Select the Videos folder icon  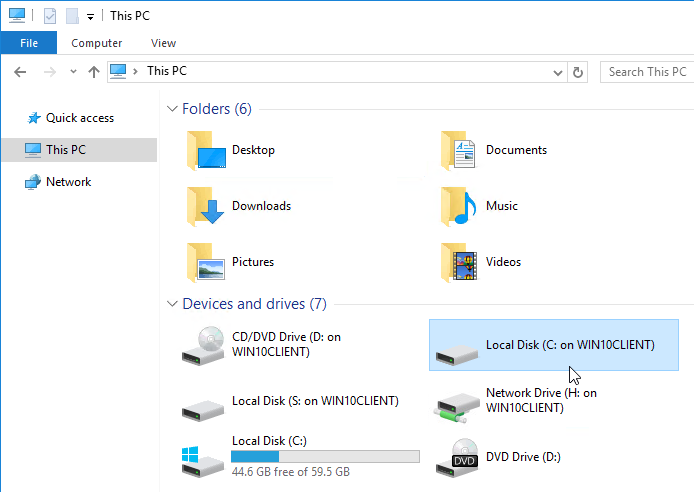coord(459,262)
